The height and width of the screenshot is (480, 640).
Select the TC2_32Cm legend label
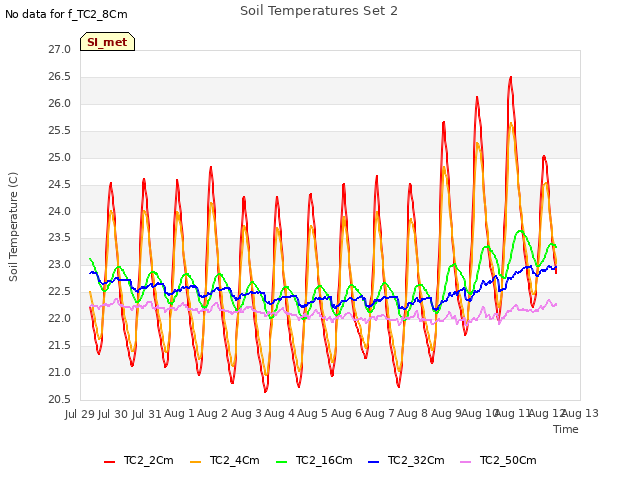tap(416, 460)
